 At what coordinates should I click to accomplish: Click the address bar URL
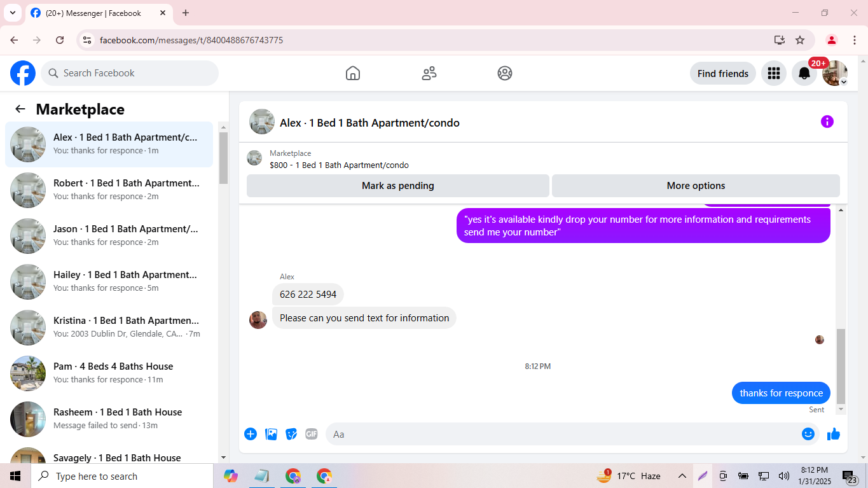point(191,40)
